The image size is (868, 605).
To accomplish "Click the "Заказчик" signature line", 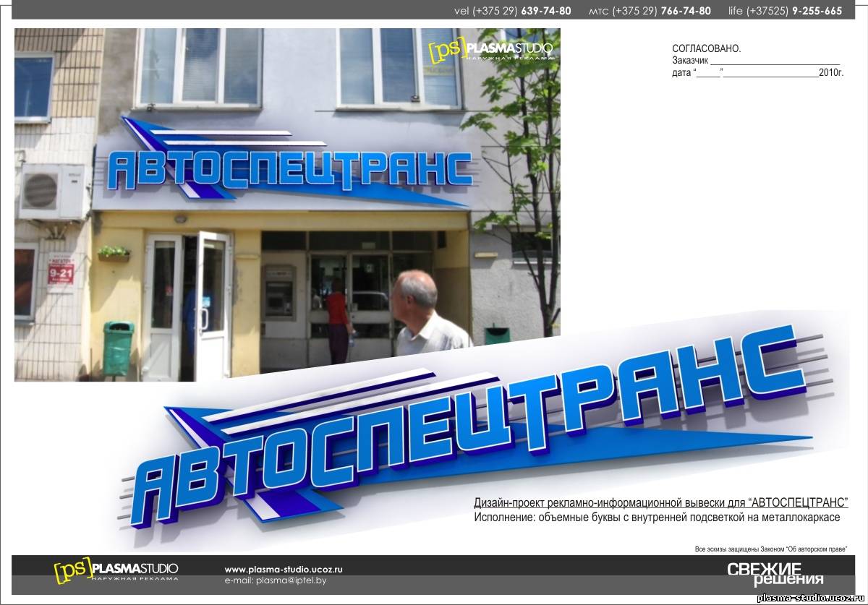I will (x=756, y=61).
